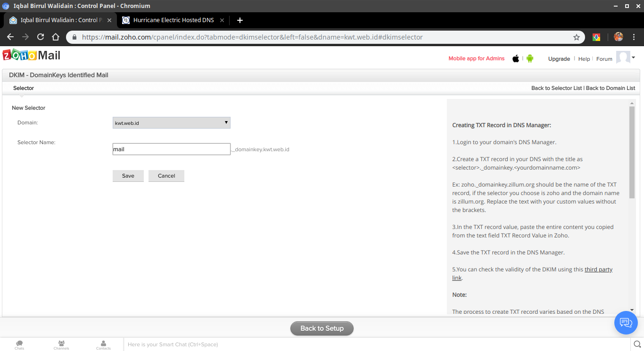Select the Selector tab
This screenshot has width=644, height=351.
click(x=24, y=88)
